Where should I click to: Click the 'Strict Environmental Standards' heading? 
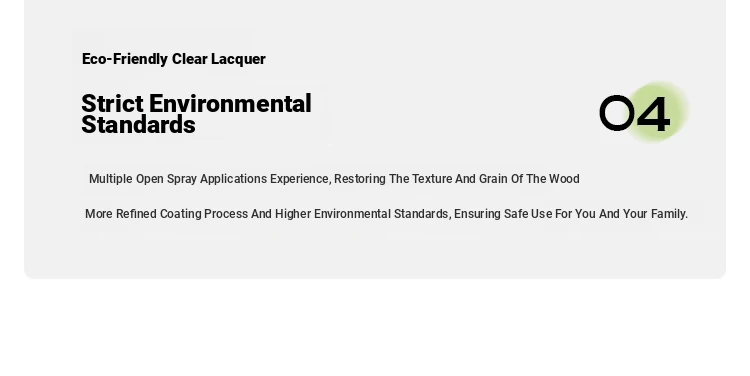tap(196, 114)
